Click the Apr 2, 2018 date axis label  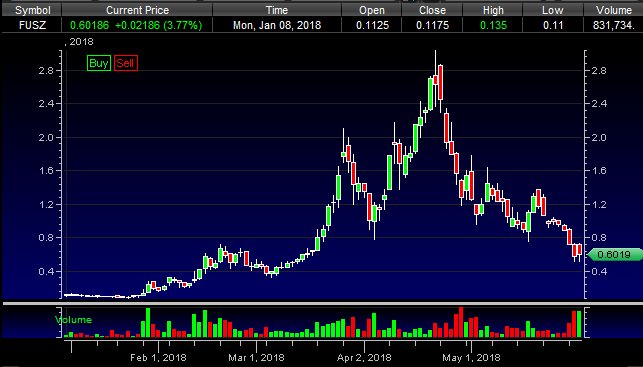point(364,358)
